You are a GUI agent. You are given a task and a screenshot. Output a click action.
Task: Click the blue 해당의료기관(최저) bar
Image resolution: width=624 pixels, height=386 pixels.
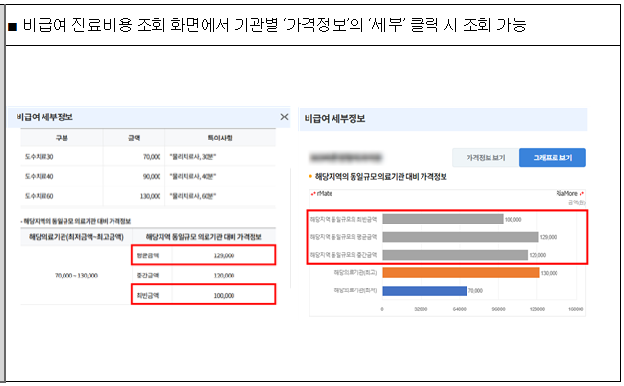pyautogui.click(x=424, y=290)
